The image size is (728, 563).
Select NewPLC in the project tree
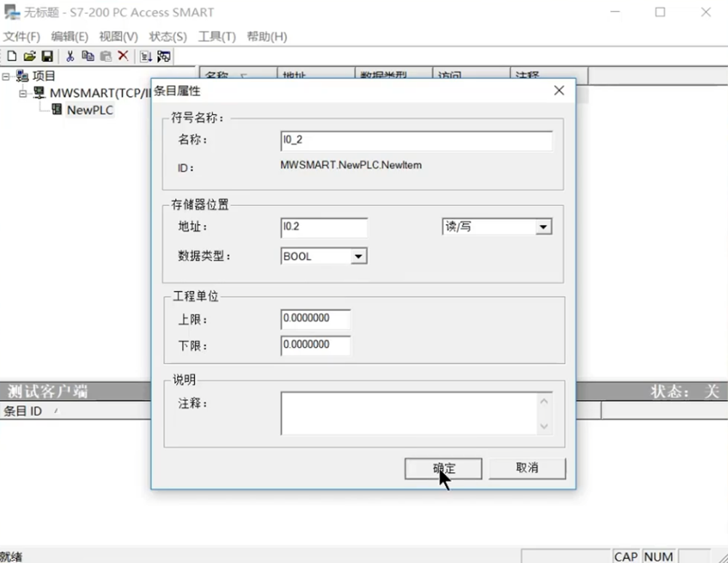90,110
